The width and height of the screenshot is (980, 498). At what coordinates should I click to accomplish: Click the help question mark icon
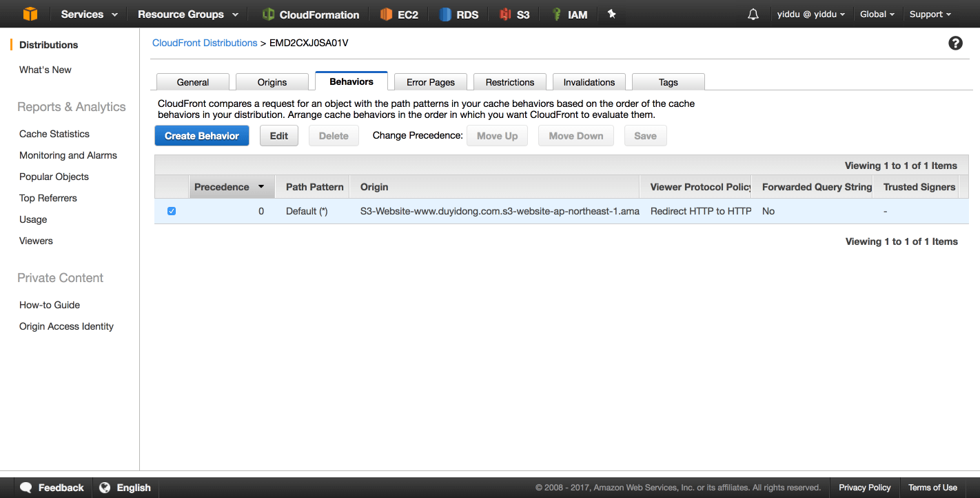tap(955, 43)
